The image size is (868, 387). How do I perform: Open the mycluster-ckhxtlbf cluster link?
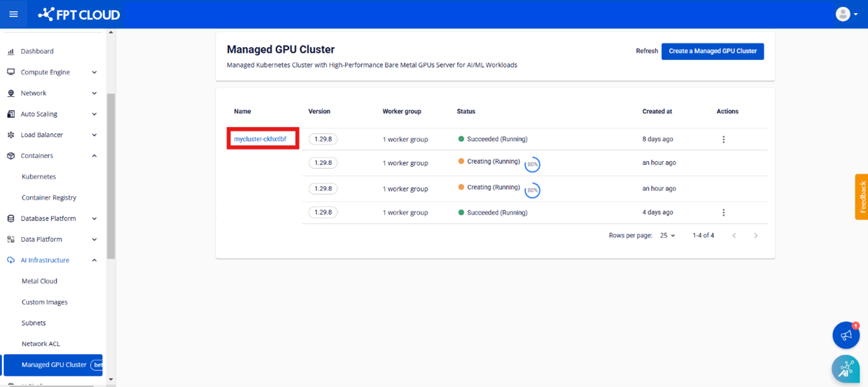(260, 139)
